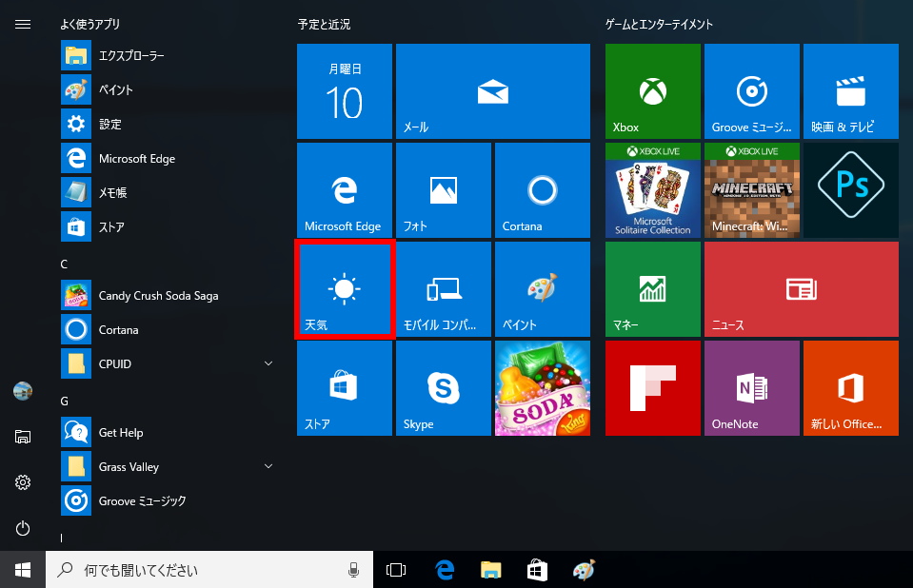Open Store from the taskbar

[x=537, y=570]
